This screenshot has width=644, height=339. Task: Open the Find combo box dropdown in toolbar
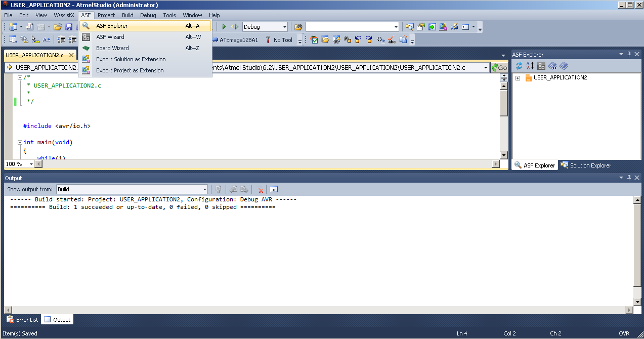tap(396, 27)
